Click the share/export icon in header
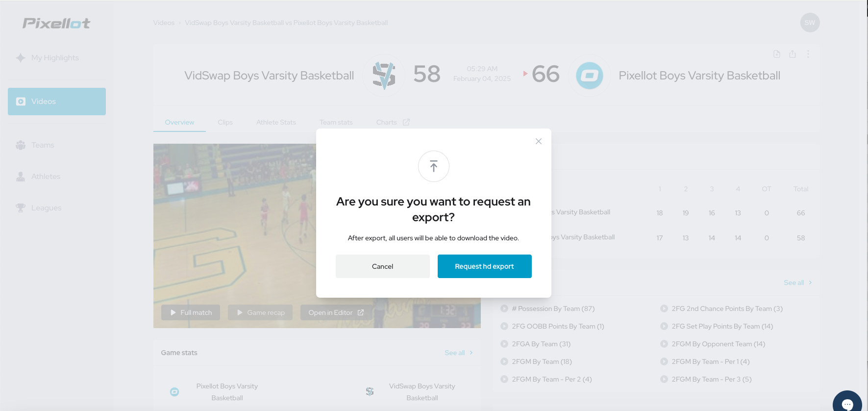 pos(793,54)
